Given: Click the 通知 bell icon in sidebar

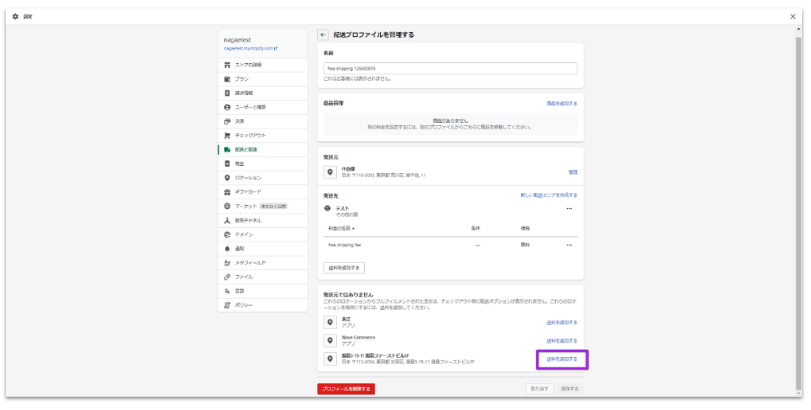Looking at the screenshot, I should coord(228,247).
